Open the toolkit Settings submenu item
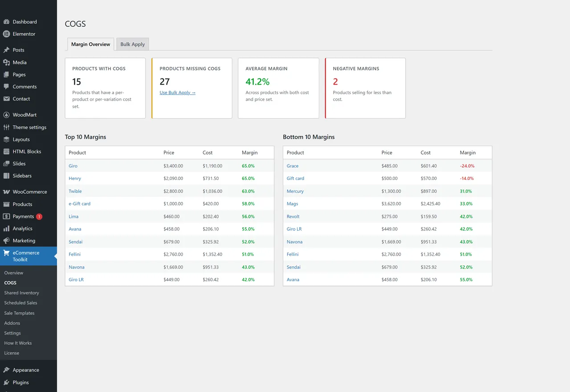 point(12,333)
